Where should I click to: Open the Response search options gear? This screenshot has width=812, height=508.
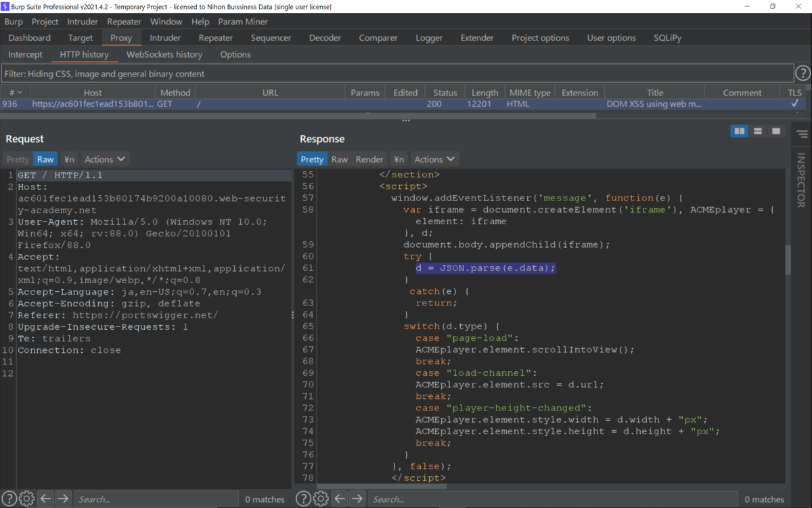coord(321,499)
